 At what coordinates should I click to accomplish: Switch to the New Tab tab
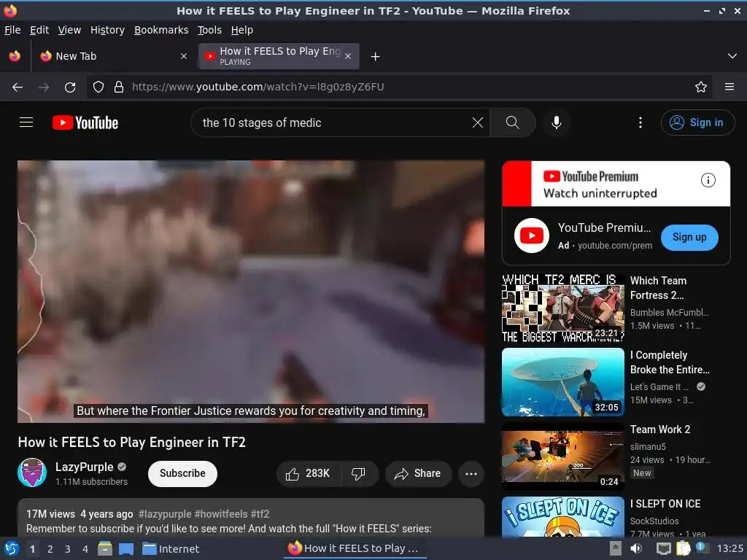point(113,56)
